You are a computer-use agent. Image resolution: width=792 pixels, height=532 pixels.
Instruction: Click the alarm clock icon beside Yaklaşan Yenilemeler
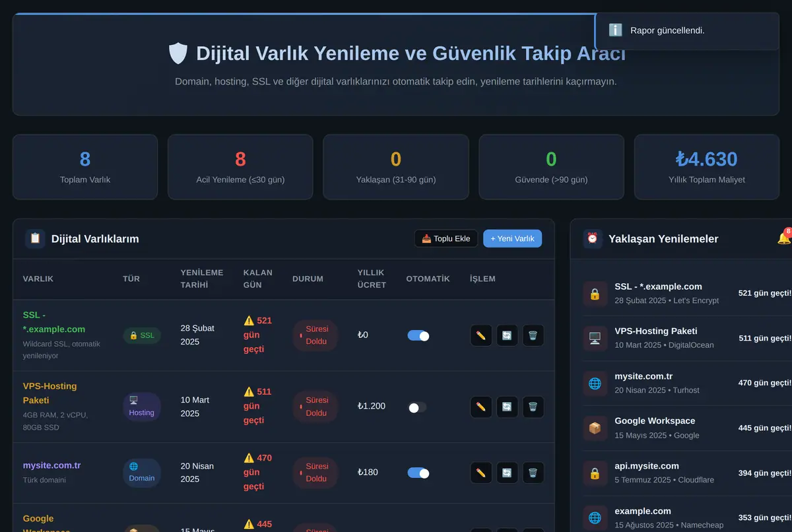coord(593,238)
